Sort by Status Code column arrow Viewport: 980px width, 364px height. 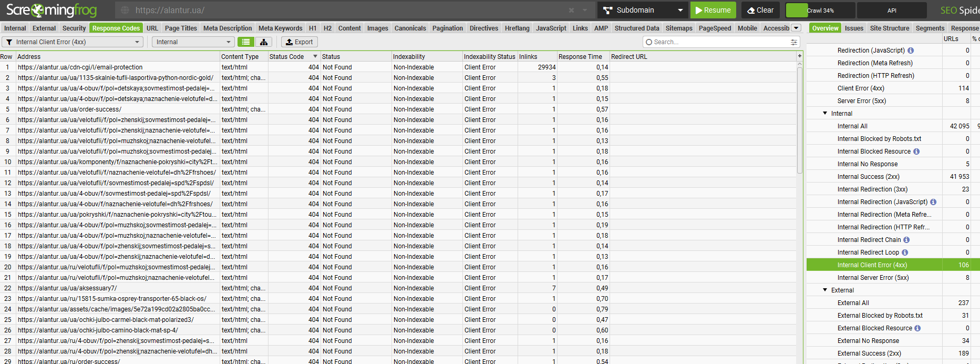(315, 56)
